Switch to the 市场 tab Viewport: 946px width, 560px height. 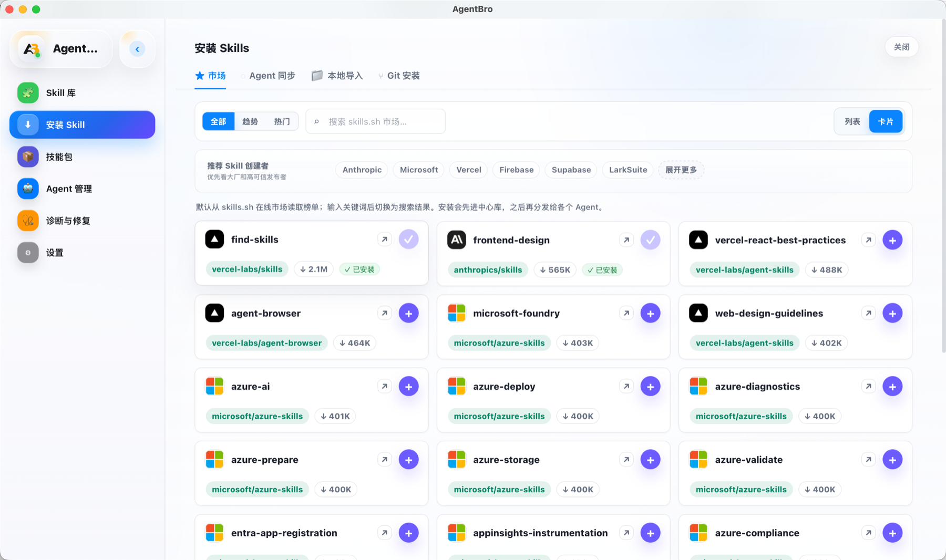point(210,76)
